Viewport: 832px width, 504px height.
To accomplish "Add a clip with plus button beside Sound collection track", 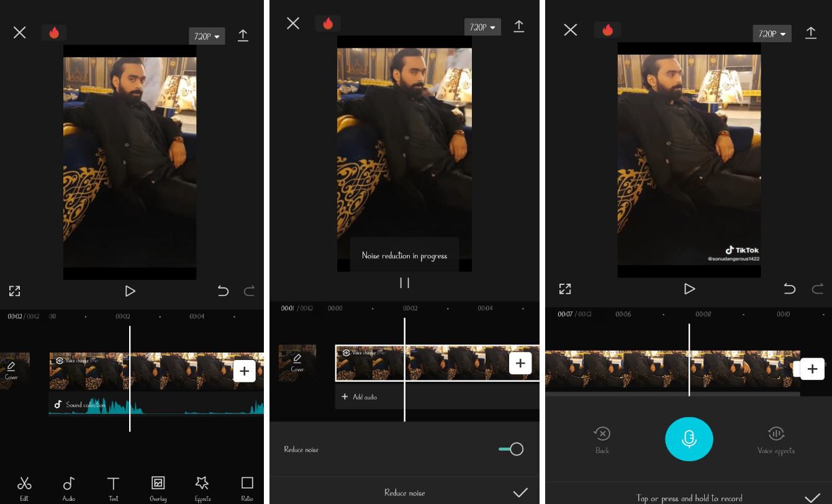I will pos(245,371).
